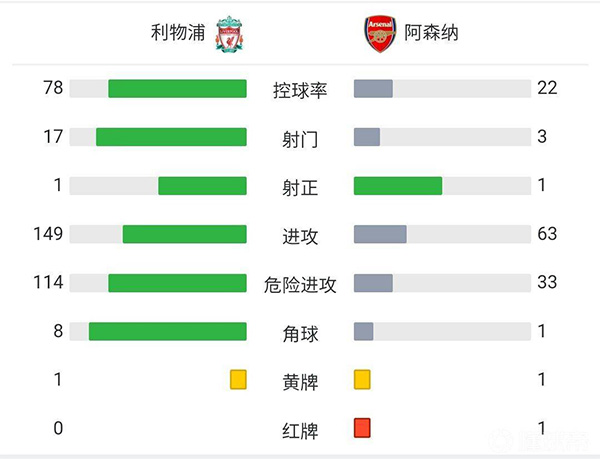Click Liverpool's yellow card icon
This screenshot has height=459, width=600.
click(238, 380)
